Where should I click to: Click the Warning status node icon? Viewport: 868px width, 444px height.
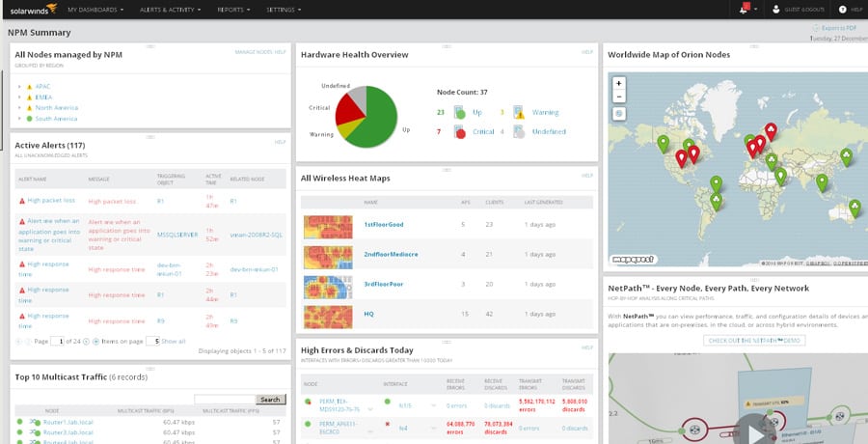coord(519,113)
